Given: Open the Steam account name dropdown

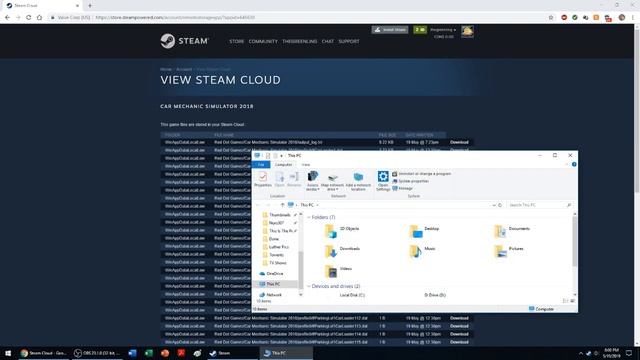Looking at the screenshot, I should pos(443,30).
